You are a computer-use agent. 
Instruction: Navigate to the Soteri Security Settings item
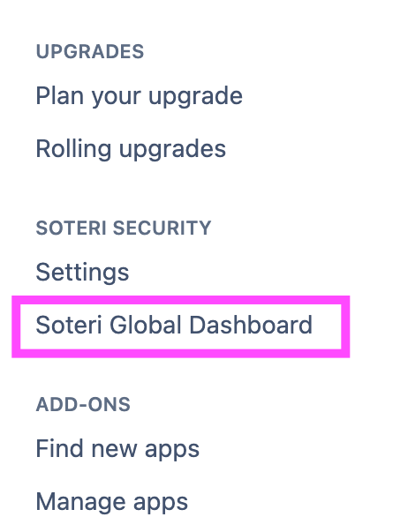82,273
